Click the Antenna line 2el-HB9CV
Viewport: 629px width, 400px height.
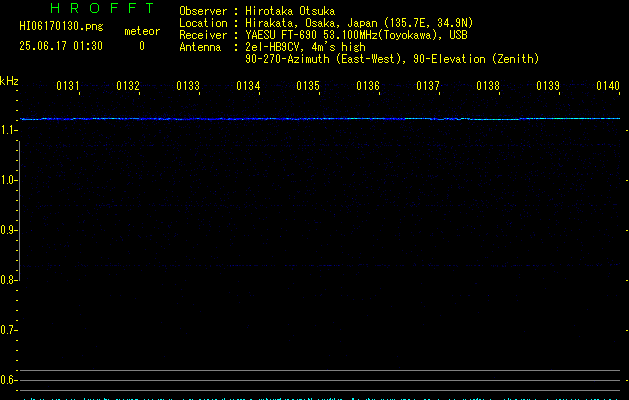tap(272, 47)
